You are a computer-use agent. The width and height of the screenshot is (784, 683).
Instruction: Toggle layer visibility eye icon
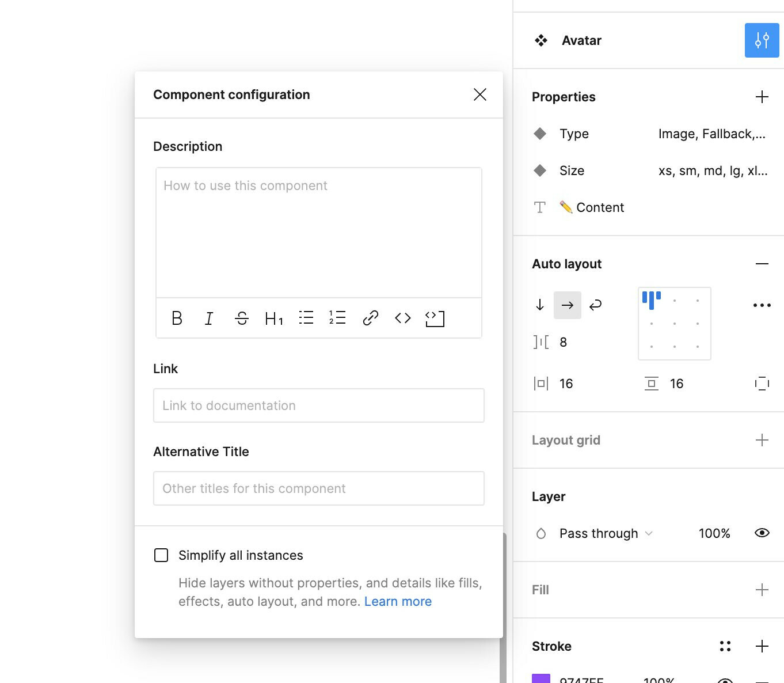point(762,533)
